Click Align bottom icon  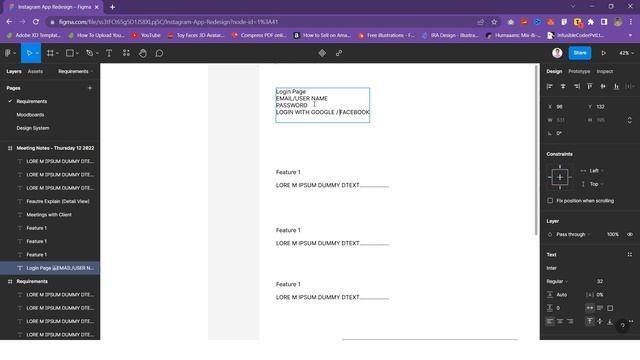[x=616, y=86]
